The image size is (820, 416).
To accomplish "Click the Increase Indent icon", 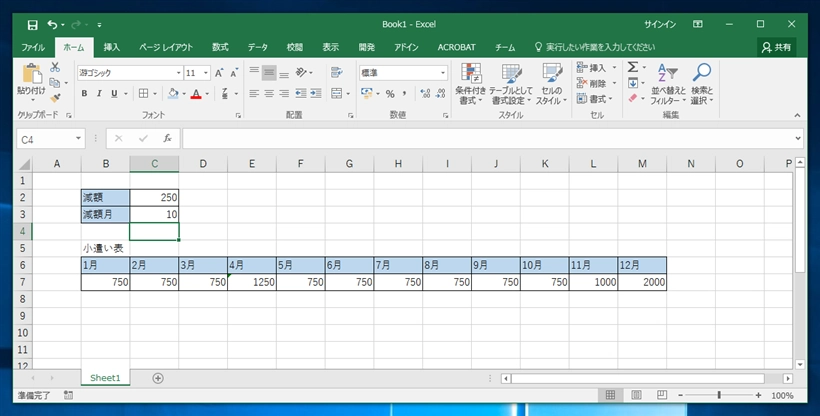I will 316,94.
